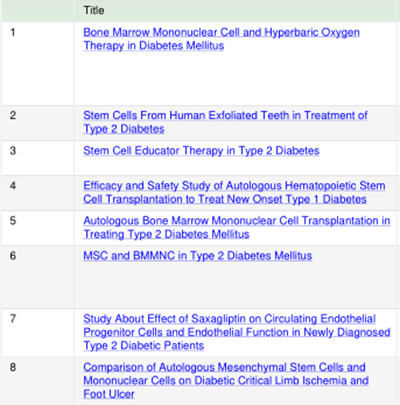Viewport: 400px width, 405px height.
Task: Select the Stem Cell Educator Therapy in Type 2 Diabetes link
Action: pyautogui.click(x=201, y=151)
